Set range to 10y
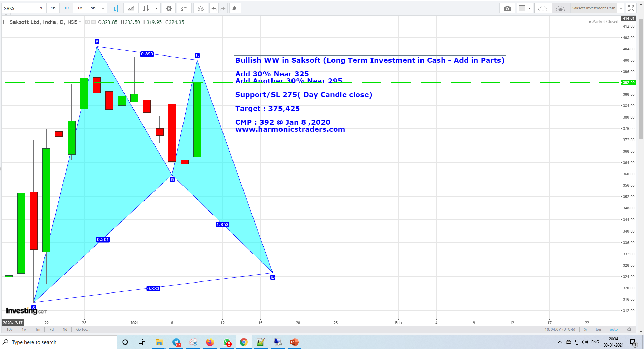Image resolution: width=644 pixels, height=349 pixels. tap(10, 330)
